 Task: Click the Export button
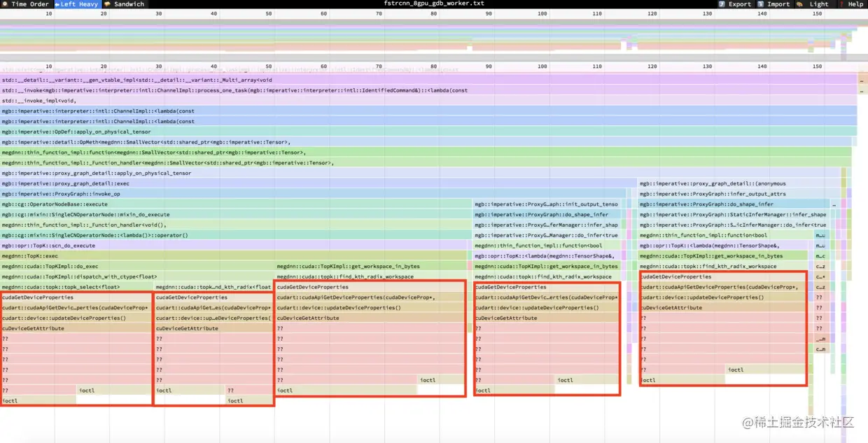(x=734, y=4)
